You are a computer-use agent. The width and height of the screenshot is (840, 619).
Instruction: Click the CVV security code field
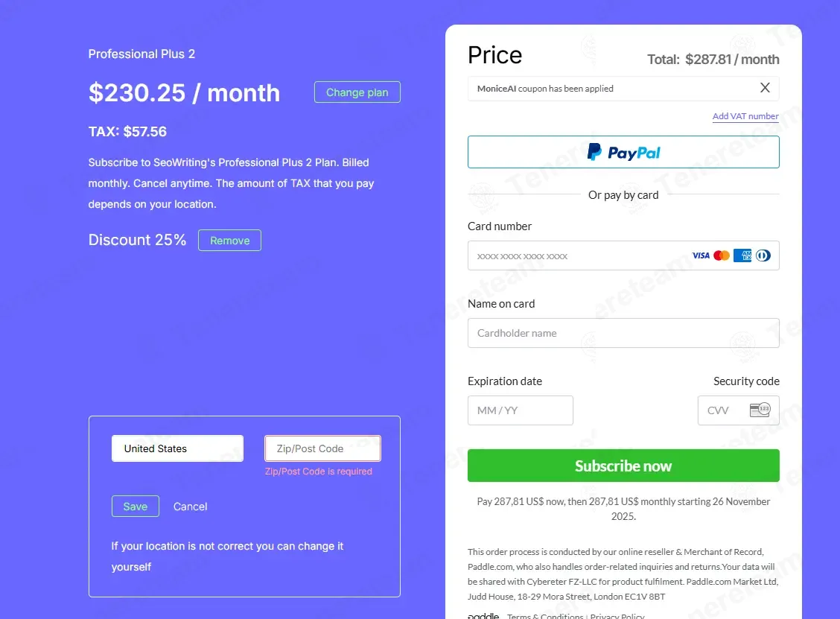721,410
